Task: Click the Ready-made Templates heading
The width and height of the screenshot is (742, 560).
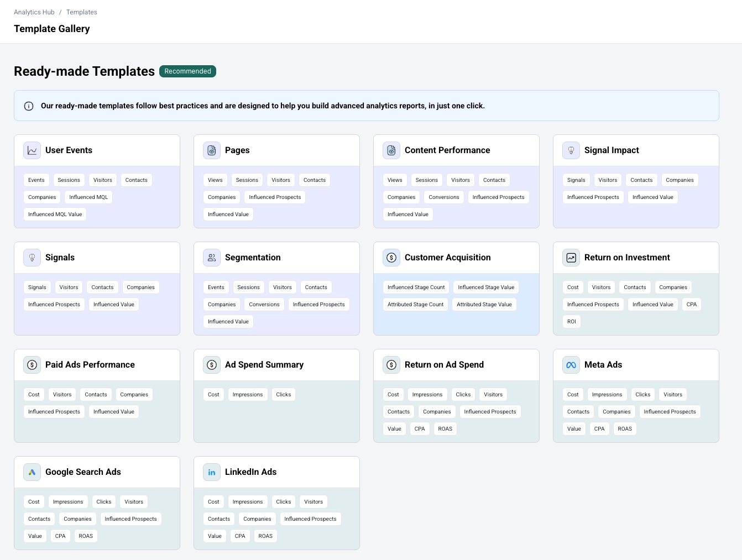Action: [x=84, y=71]
